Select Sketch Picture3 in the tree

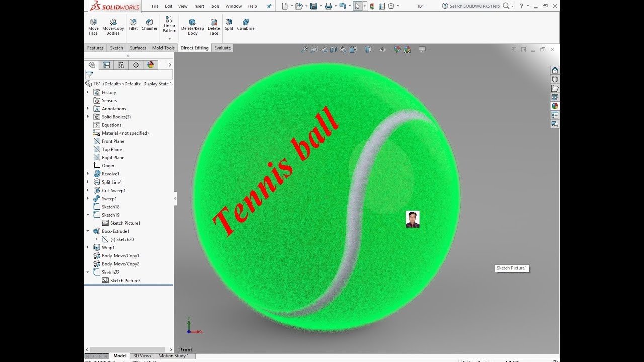125,281
